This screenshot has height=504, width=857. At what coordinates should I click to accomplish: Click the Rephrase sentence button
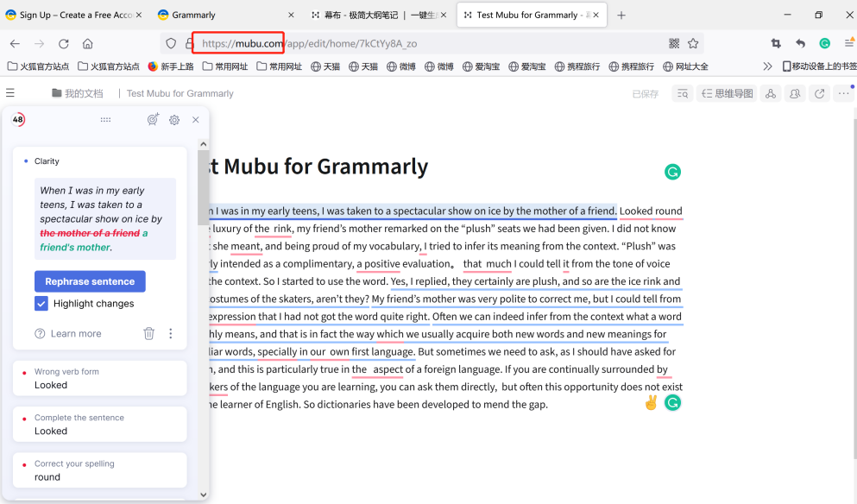click(90, 280)
